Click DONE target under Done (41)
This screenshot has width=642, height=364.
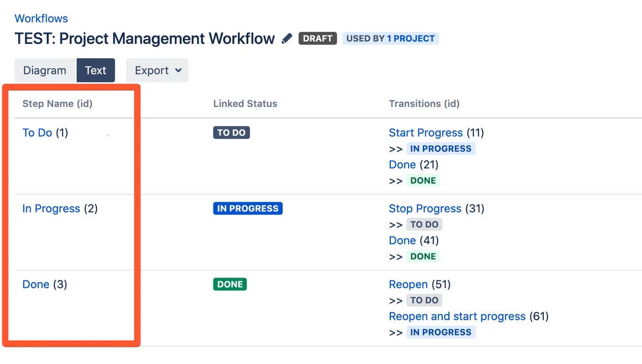click(423, 257)
